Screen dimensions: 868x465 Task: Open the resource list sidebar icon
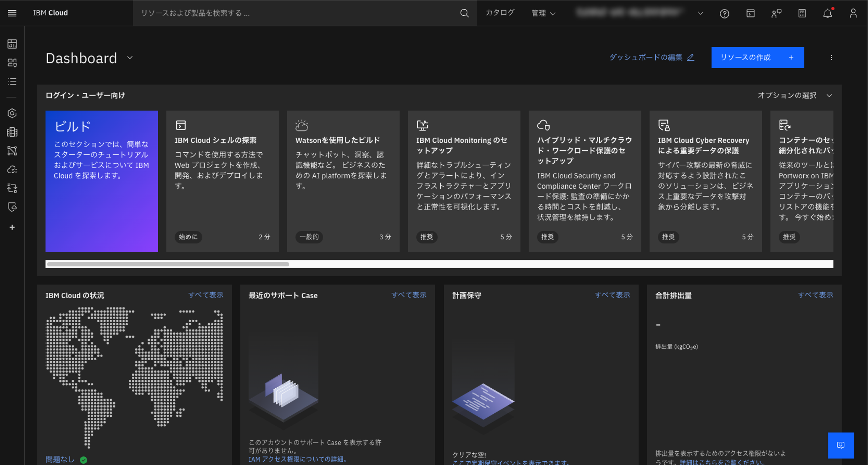click(x=12, y=81)
